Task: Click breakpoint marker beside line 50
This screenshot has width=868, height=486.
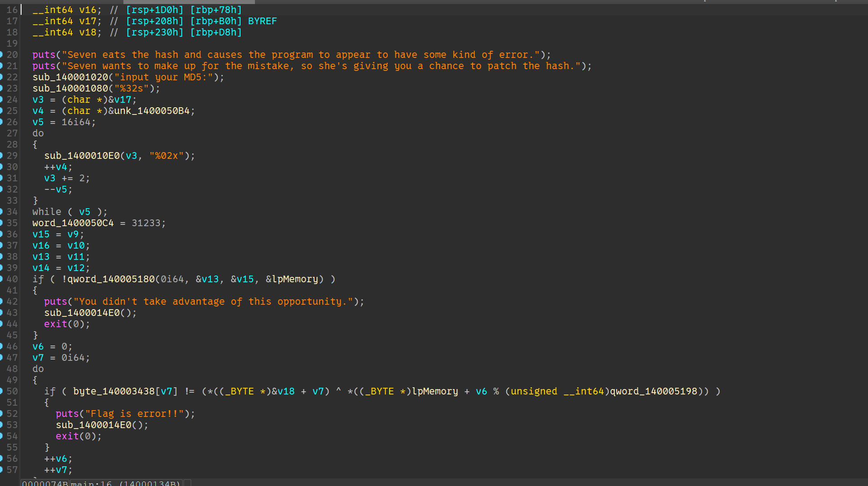Action: pos(1,391)
